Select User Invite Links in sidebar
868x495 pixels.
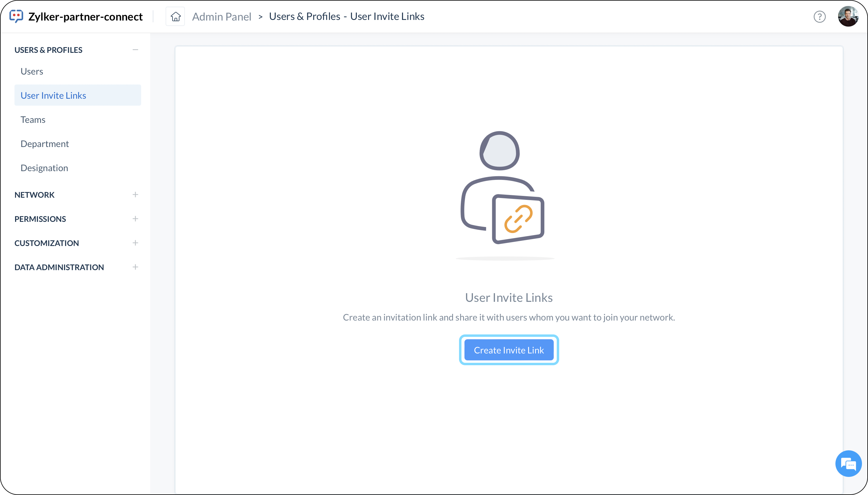point(78,95)
